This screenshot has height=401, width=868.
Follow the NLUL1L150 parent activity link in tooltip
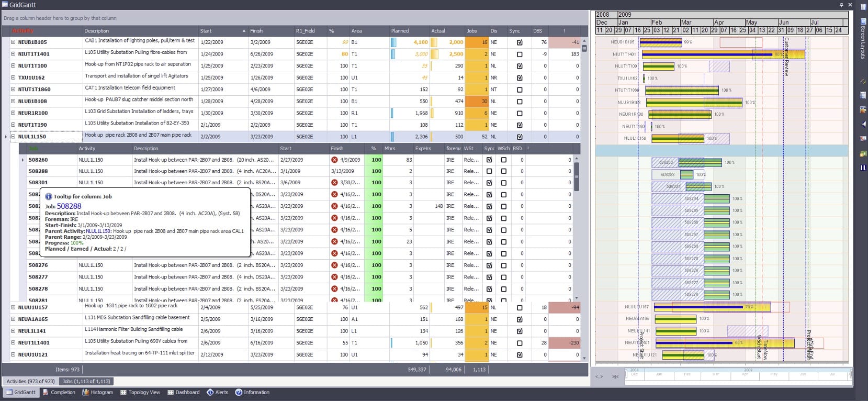(x=98, y=231)
